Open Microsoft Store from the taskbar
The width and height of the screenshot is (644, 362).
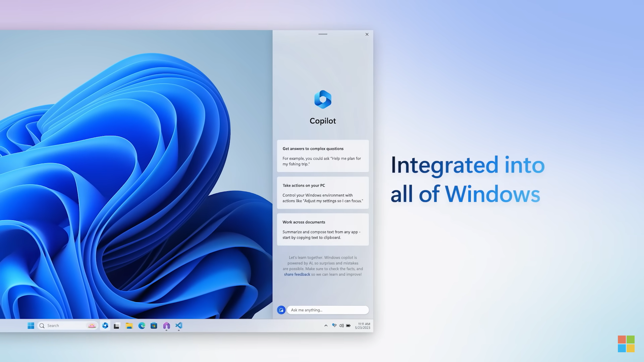[x=154, y=326]
